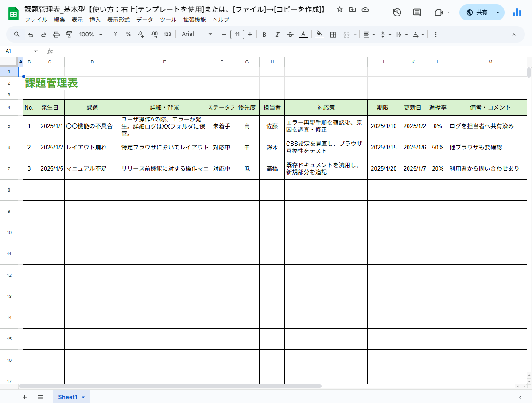The image size is (532, 403).
Task: Decrease decimal places with the .0 icon
Action: click(x=141, y=34)
